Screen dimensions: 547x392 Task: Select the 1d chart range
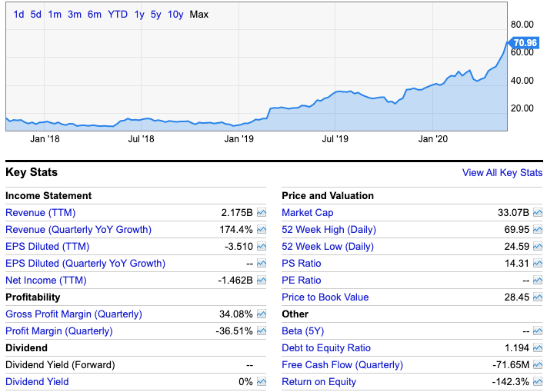coord(18,15)
